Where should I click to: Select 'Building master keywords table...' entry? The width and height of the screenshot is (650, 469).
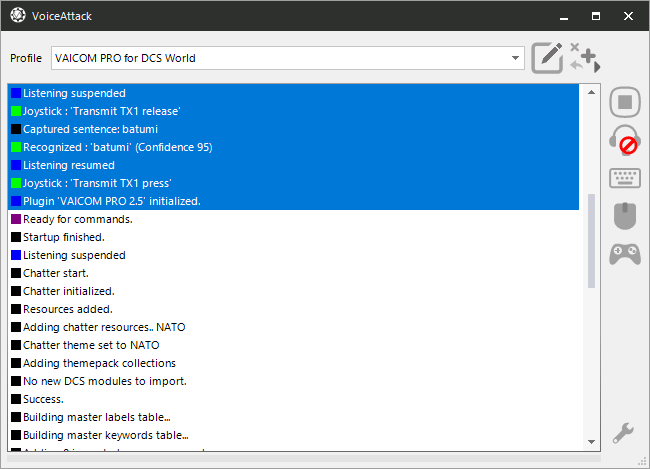point(293,435)
